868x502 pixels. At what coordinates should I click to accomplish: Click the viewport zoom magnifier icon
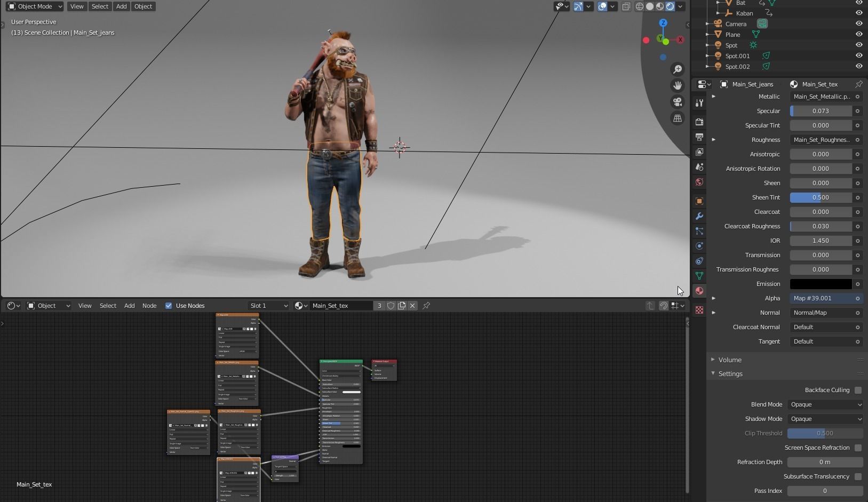[678, 69]
